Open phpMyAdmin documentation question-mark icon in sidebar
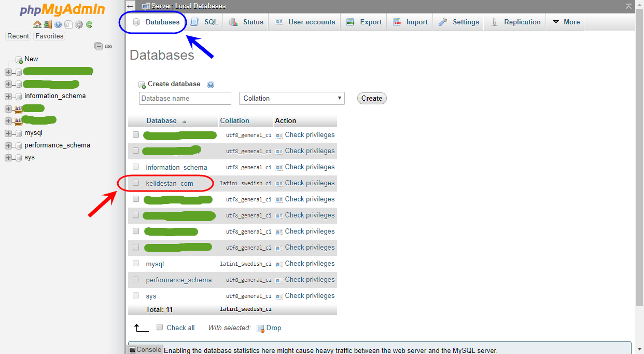This screenshot has height=354, width=644. click(58, 24)
